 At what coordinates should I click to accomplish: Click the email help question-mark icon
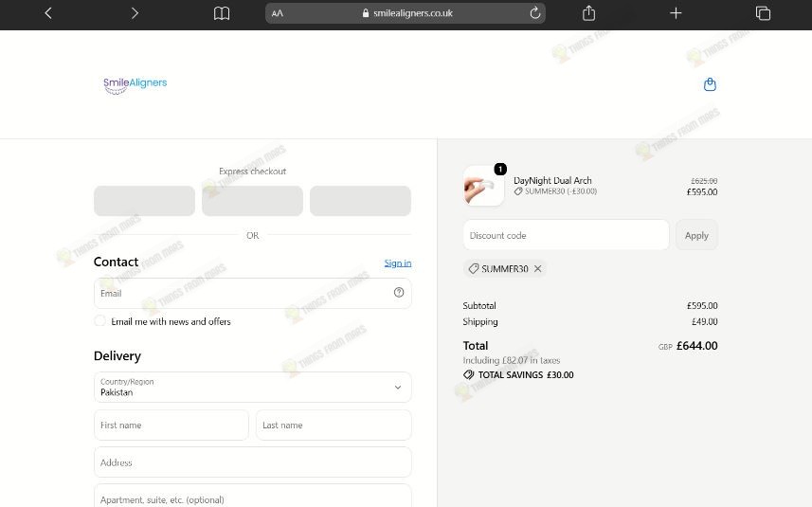coord(399,293)
